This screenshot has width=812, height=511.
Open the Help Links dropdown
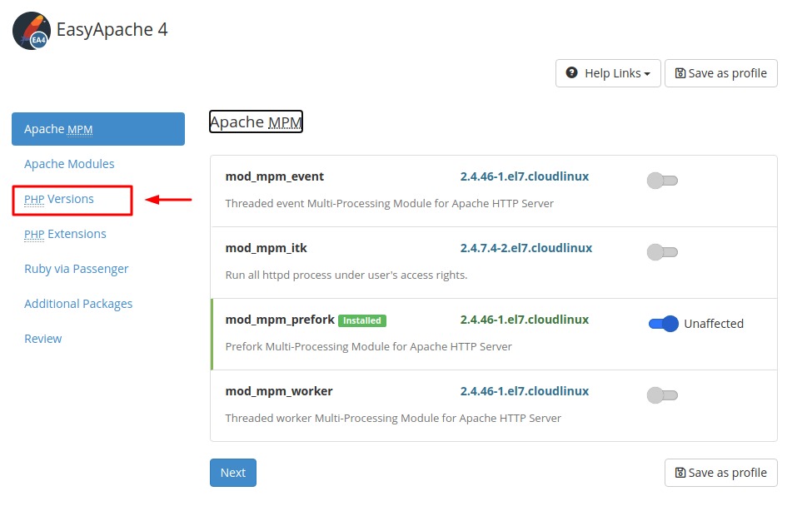click(608, 73)
